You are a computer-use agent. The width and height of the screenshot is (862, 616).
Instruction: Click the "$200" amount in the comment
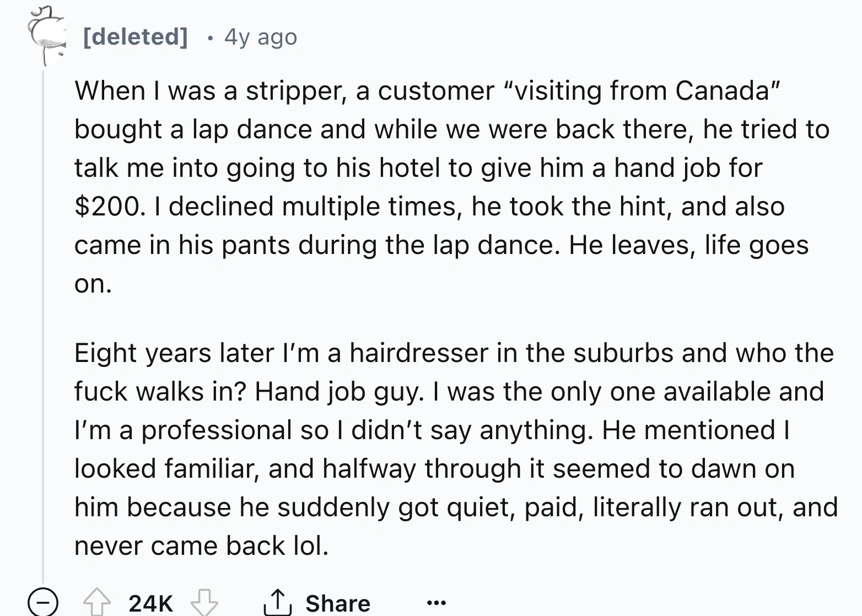pyautogui.click(x=107, y=207)
